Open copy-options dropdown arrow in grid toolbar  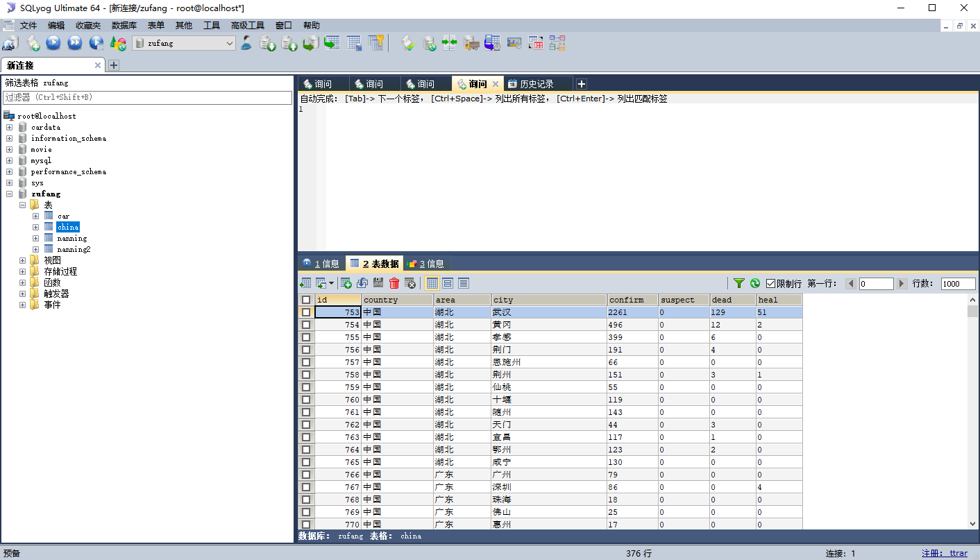tap(331, 283)
